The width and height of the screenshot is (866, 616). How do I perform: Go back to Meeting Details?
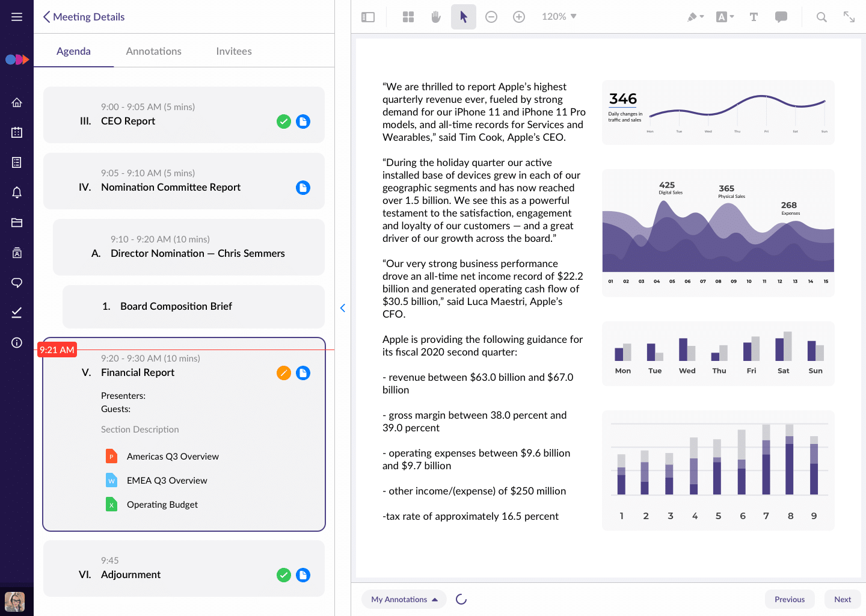(84, 17)
